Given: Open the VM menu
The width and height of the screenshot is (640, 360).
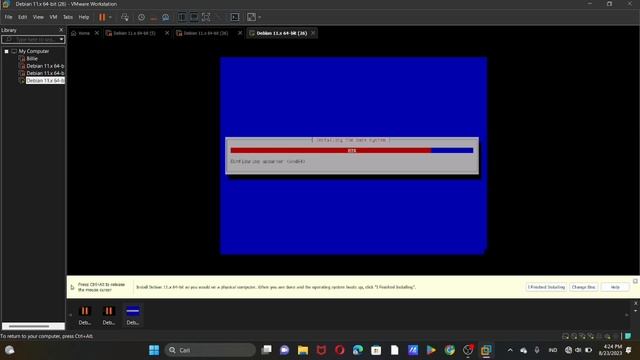Looking at the screenshot, I should 53,17.
